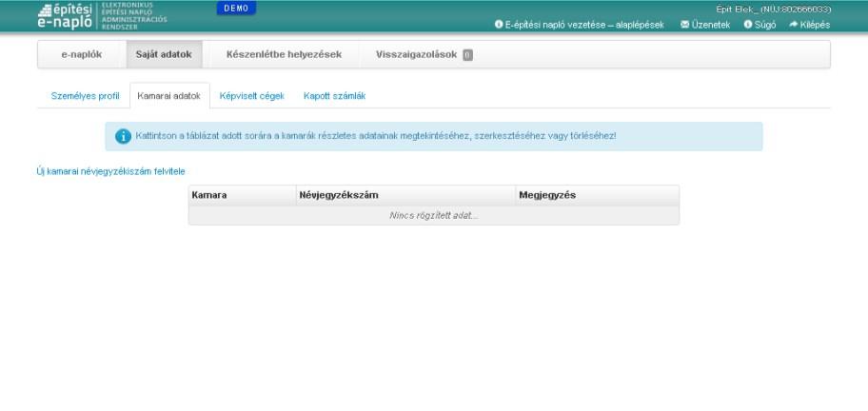Click the Megjegyzés column header
The height and width of the screenshot is (411, 868).
click(x=598, y=195)
